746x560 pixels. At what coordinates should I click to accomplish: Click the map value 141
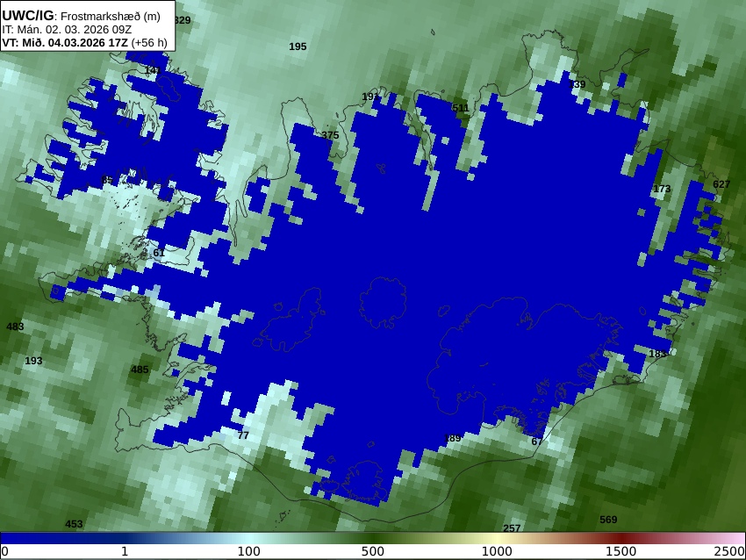(153, 70)
